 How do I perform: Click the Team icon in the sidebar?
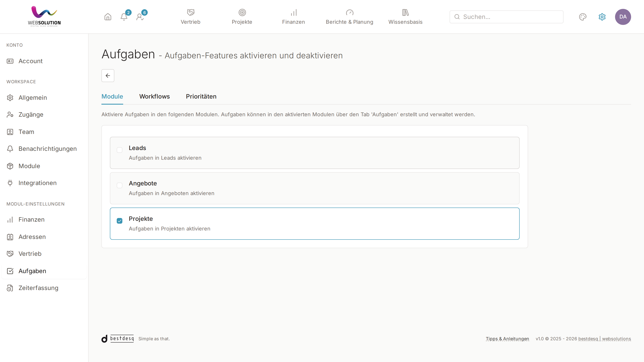[10, 132]
